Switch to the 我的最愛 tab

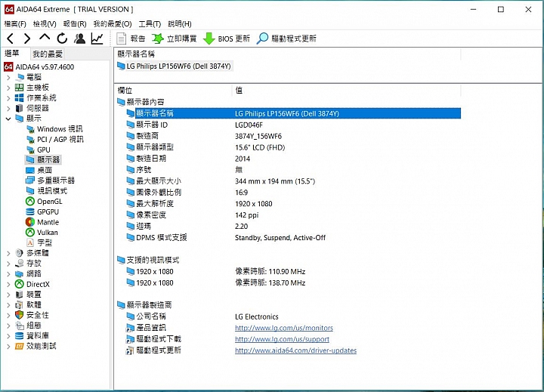48,54
